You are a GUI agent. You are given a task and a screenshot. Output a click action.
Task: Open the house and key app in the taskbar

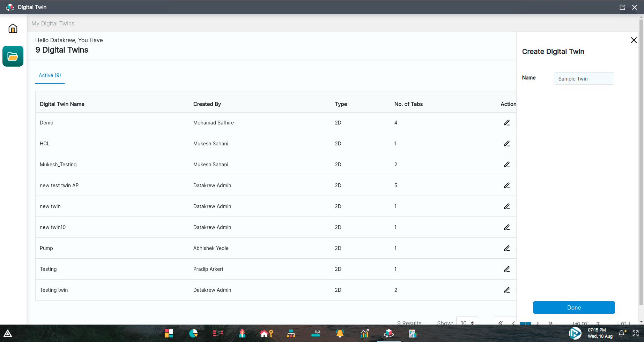click(x=266, y=334)
